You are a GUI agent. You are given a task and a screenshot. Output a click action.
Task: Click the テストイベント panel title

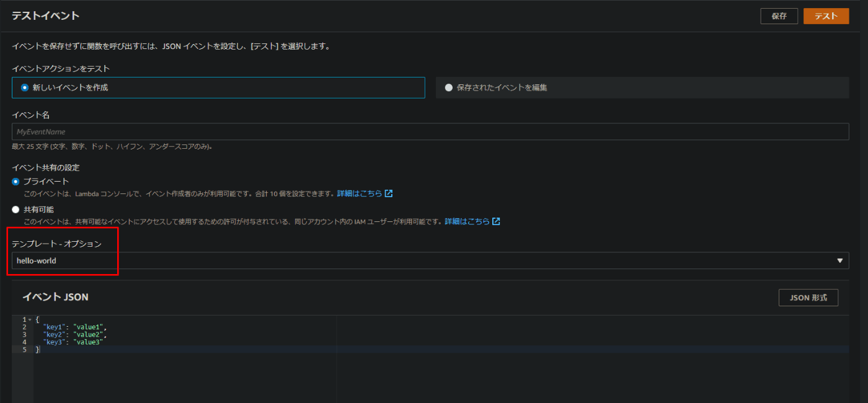(x=46, y=16)
